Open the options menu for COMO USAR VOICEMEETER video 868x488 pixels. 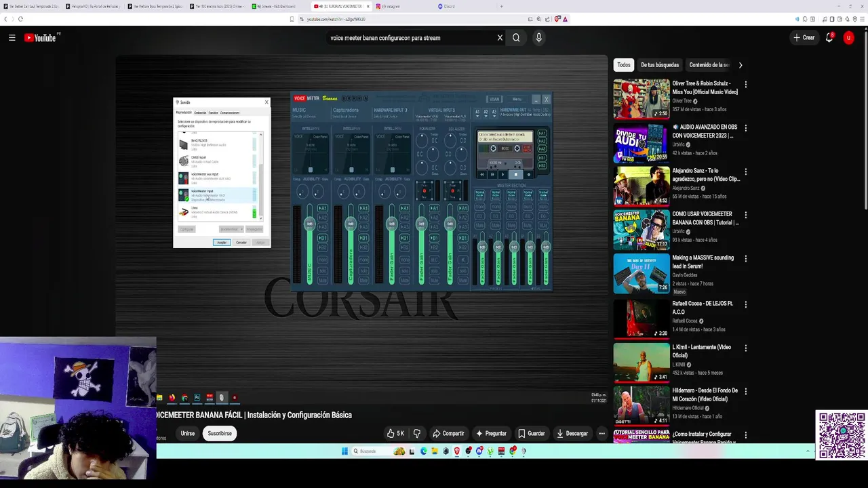[x=745, y=215]
